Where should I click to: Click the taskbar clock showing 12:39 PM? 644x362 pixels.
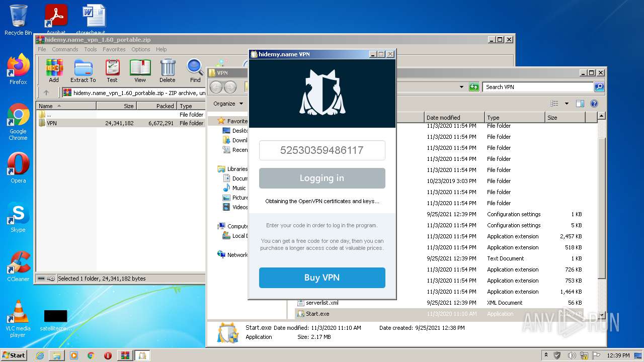coord(618,355)
